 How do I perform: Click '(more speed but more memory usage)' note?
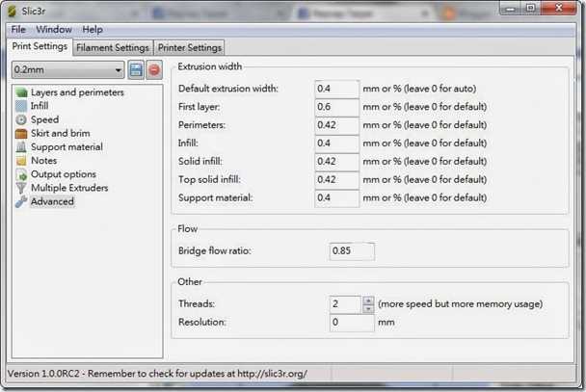pos(461,304)
